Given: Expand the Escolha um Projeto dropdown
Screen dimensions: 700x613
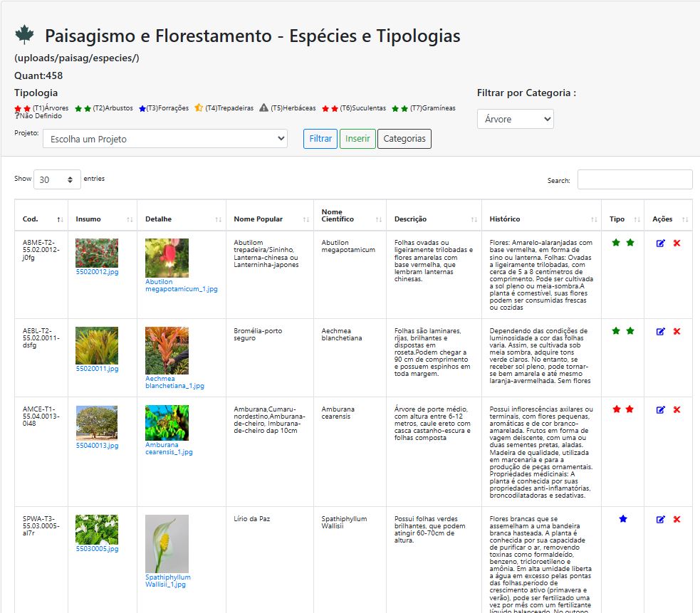Looking at the screenshot, I should pyautogui.click(x=164, y=139).
